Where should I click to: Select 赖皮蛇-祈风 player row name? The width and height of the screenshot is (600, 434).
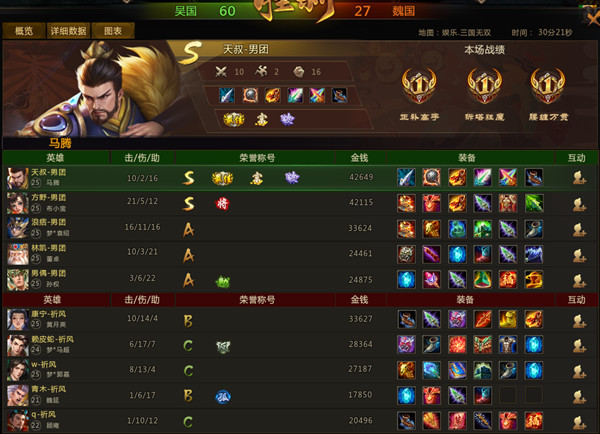(52, 339)
